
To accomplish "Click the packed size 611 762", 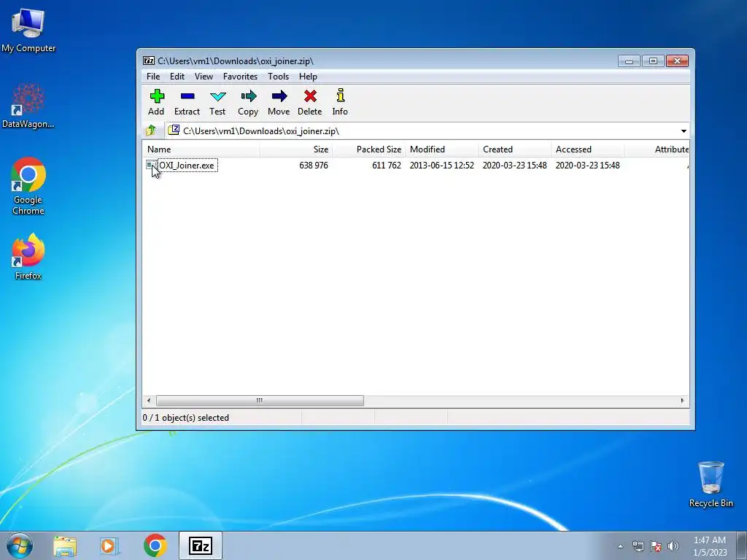I will point(387,166).
